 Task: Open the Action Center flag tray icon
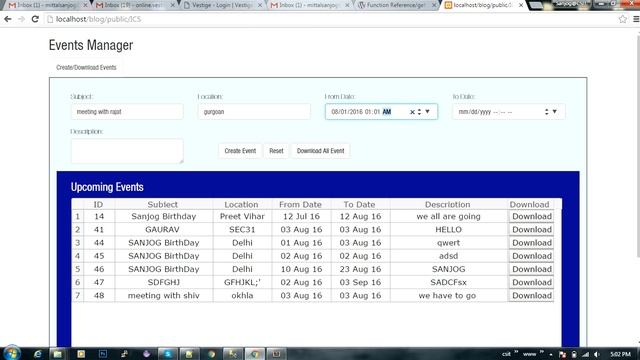point(562,354)
